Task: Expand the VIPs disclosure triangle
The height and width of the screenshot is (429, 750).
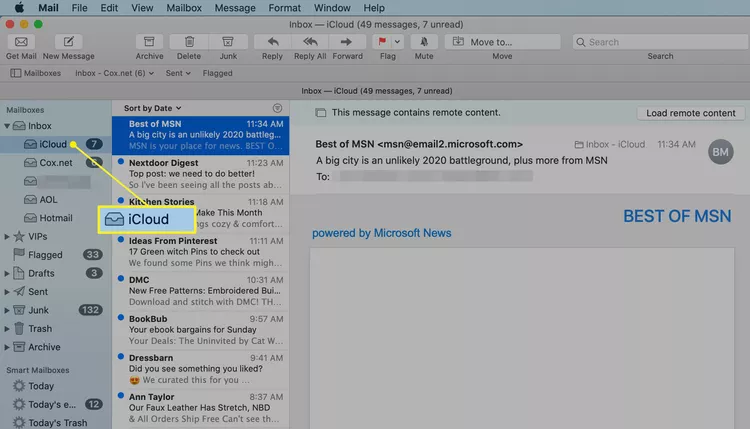Action: (x=7, y=236)
